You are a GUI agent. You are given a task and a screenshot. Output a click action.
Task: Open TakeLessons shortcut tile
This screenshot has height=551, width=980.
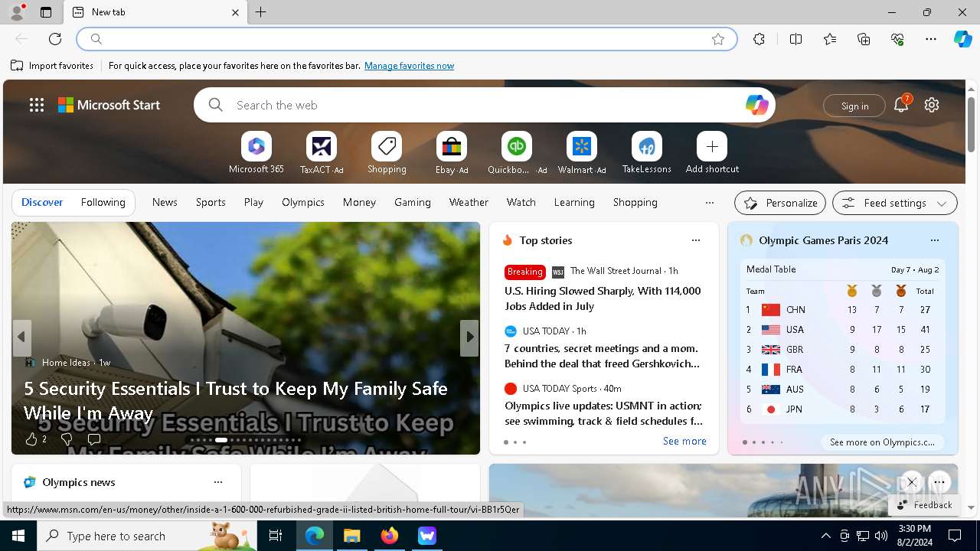(647, 153)
